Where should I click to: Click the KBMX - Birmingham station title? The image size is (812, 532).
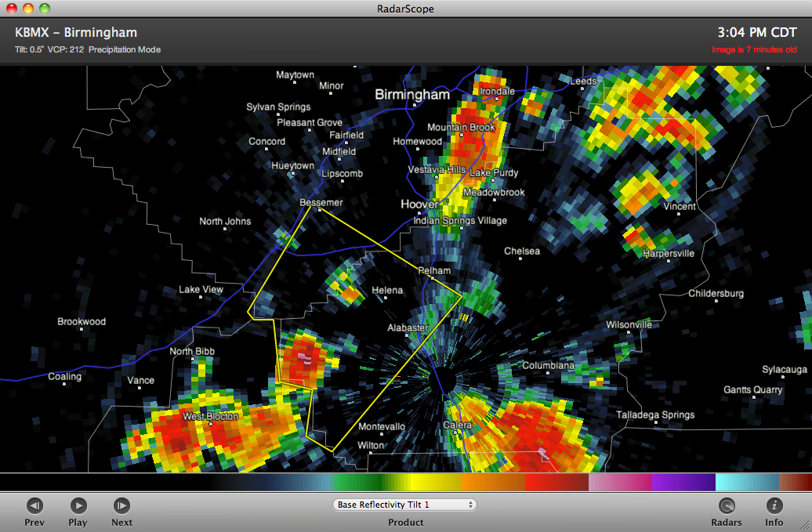coord(76,33)
